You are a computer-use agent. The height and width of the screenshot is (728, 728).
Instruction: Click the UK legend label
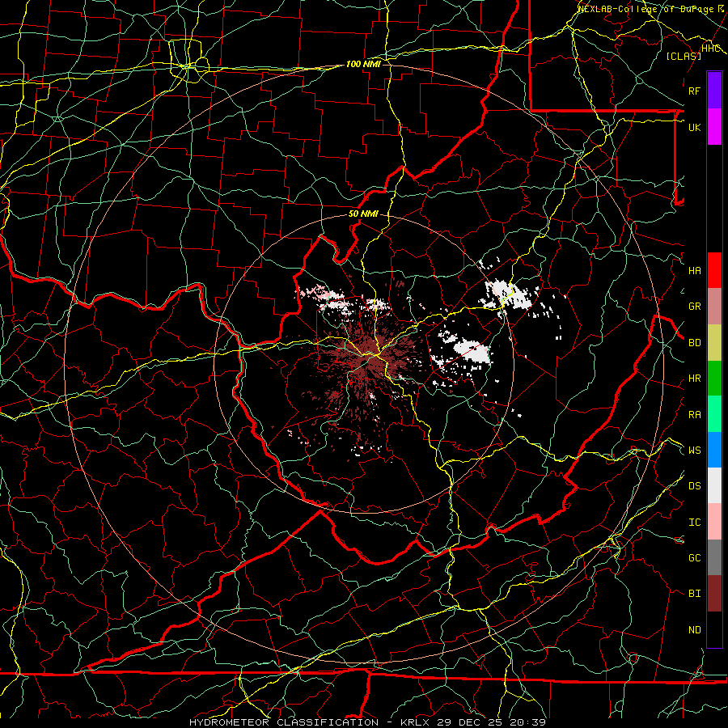pyautogui.click(x=694, y=127)
